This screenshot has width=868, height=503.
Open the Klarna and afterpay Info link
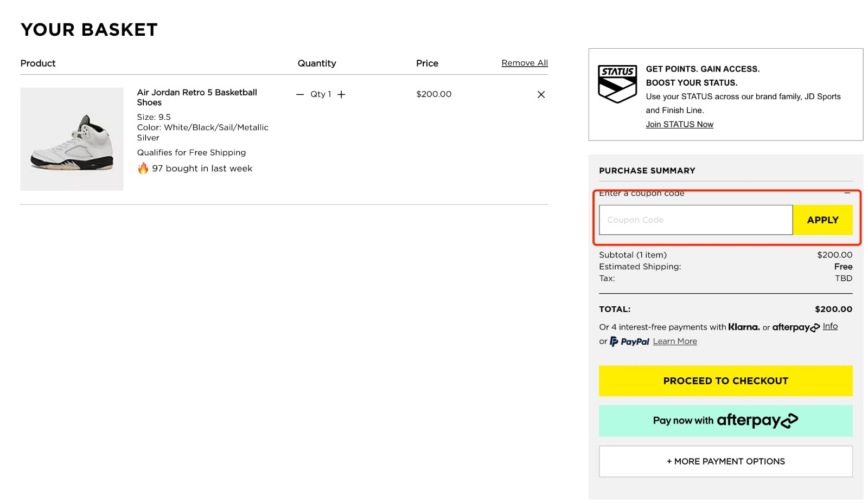point(829,326)
